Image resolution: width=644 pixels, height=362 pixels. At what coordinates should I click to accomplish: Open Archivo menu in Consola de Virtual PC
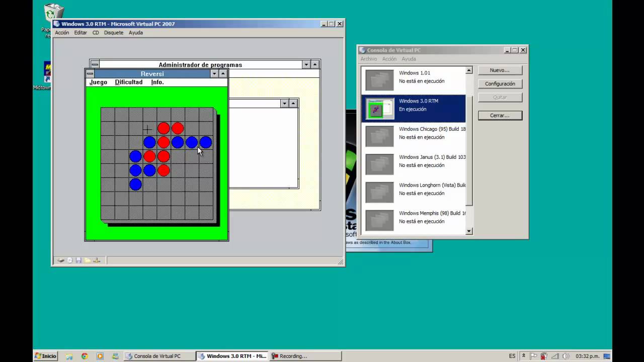pos(369,59)
